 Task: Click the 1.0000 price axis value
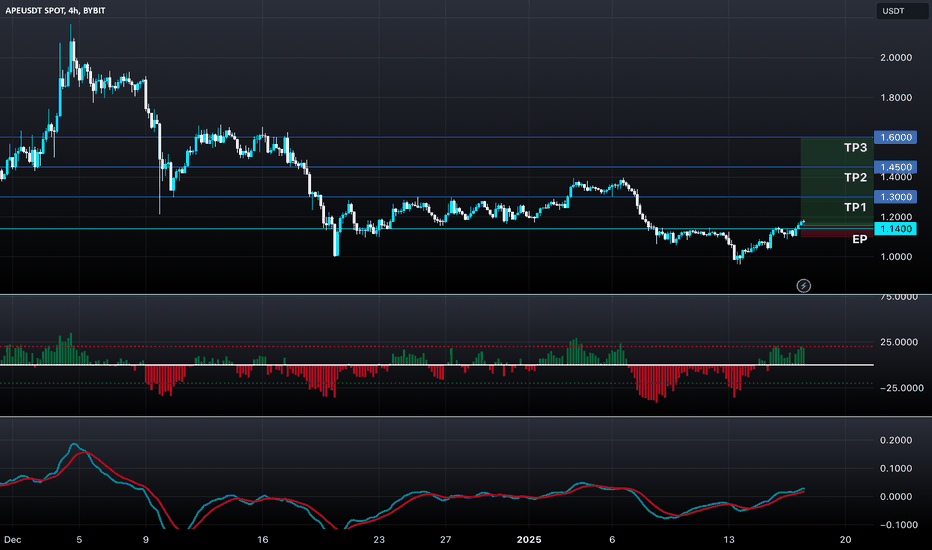click(896, 257)
